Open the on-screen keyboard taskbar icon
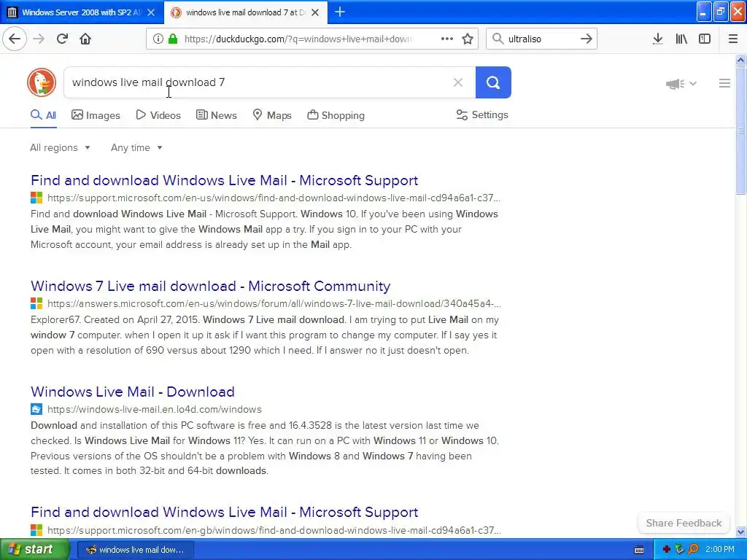This screenshot has height=560, width=747. 639,550
